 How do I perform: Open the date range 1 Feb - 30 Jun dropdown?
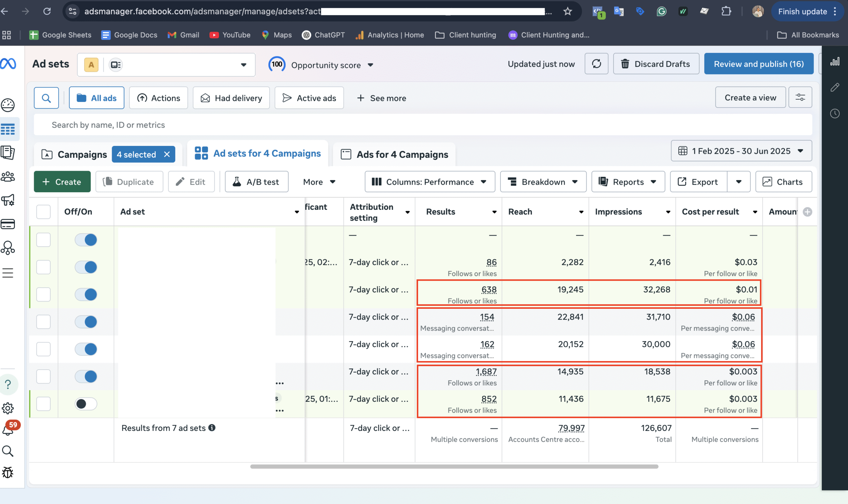(741, 151)
